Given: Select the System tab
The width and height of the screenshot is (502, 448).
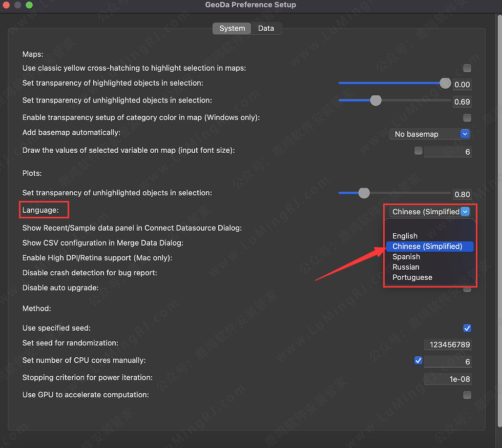Looking at the screenshot, I should (232, 29).
